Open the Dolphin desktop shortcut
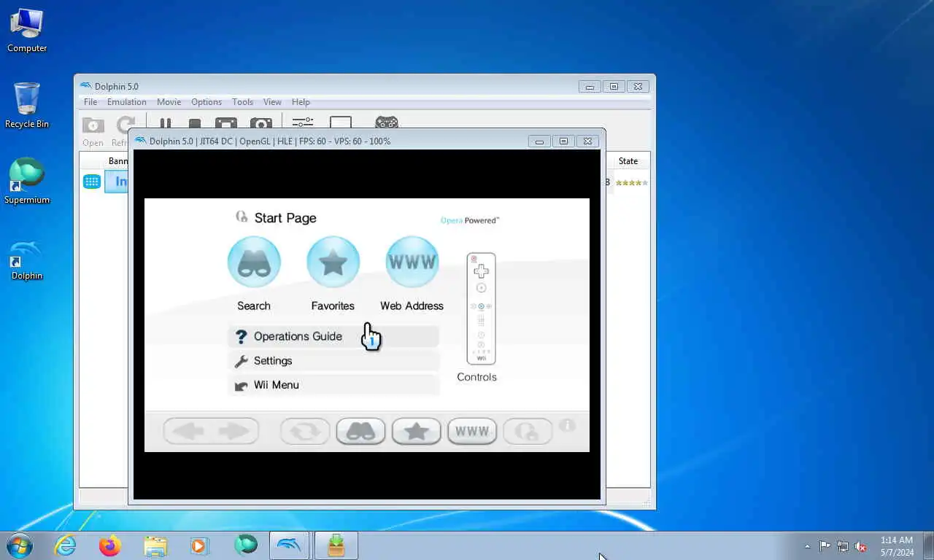 click(x=27, y=260)
